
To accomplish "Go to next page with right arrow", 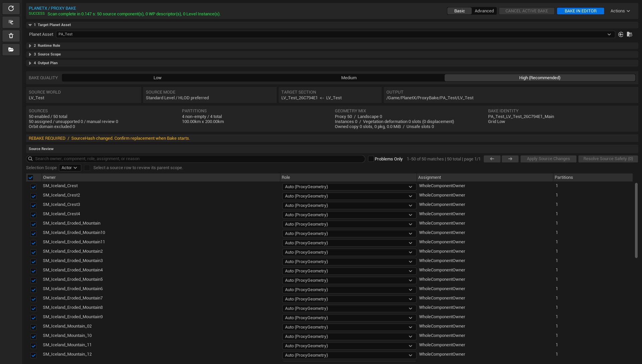I will pyautogui.click(x=510, y=159).
